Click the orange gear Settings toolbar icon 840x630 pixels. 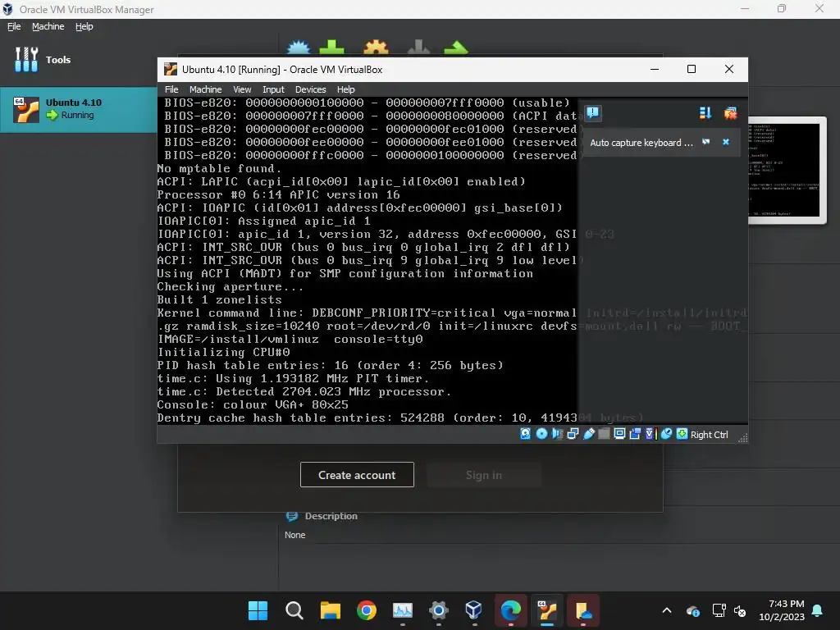[x=376, y=47]
